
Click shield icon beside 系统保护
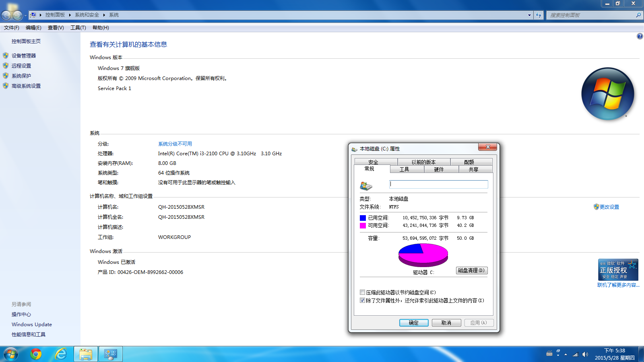[x=6, y=76]
